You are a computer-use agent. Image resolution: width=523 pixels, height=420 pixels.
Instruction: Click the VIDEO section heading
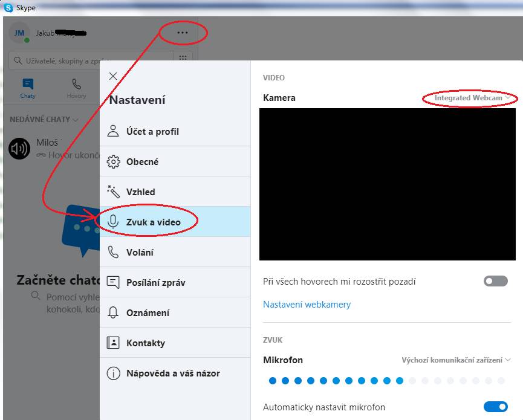(x=273, y=78)
